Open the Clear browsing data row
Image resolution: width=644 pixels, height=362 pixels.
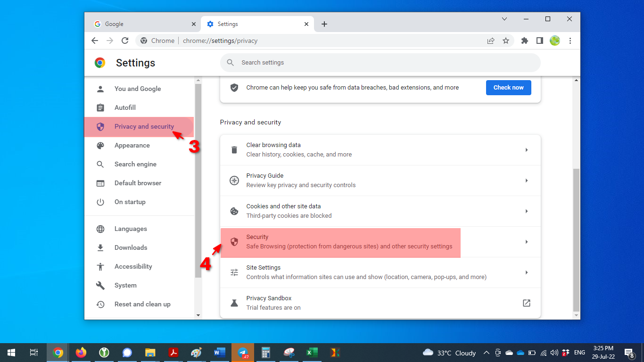pyautogui.click(x=380, y=150)
